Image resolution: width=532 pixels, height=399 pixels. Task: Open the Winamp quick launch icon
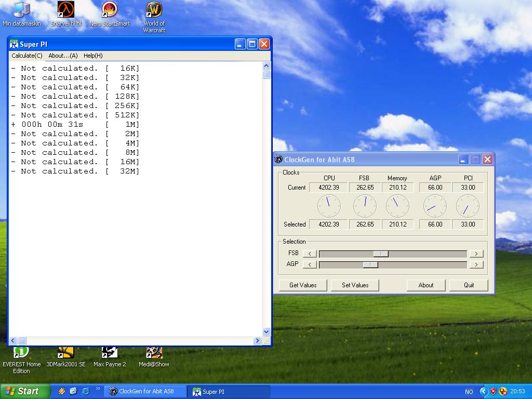[x=61, y=391]
